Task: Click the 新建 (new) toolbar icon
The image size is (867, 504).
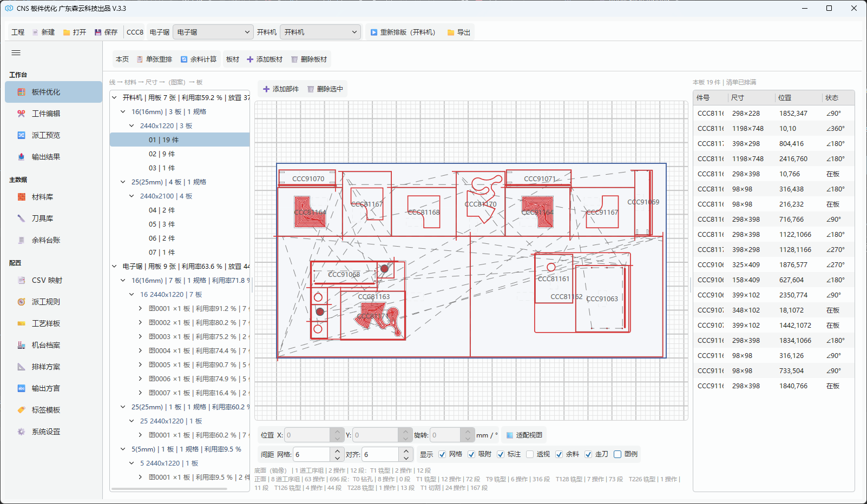Action: click(x=35, y=32)
